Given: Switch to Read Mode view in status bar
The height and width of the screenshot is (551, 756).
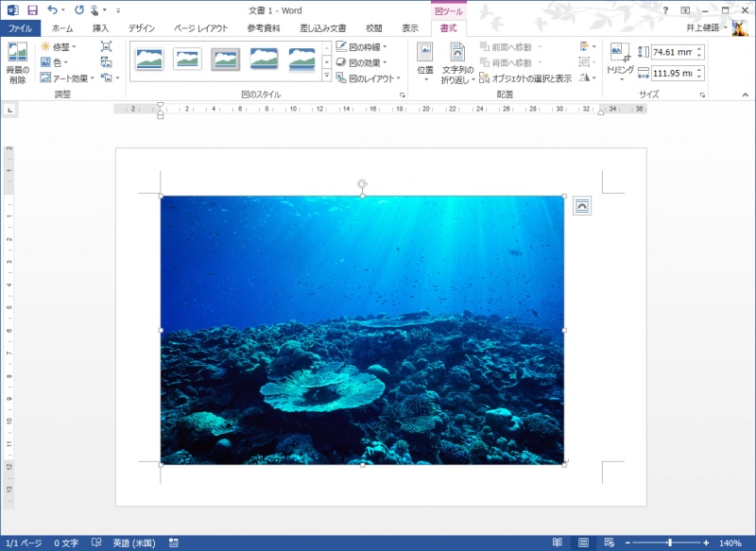Looking at the screenshot, I should 558,543.
